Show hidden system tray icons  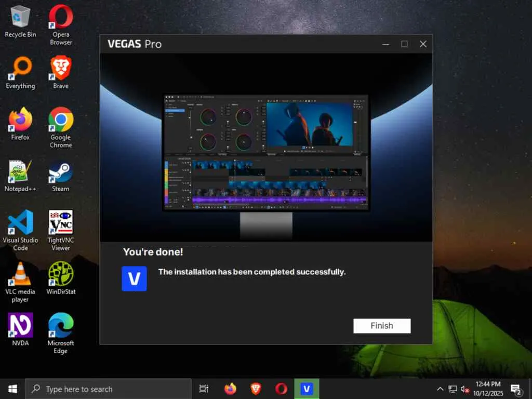(440, 389)
